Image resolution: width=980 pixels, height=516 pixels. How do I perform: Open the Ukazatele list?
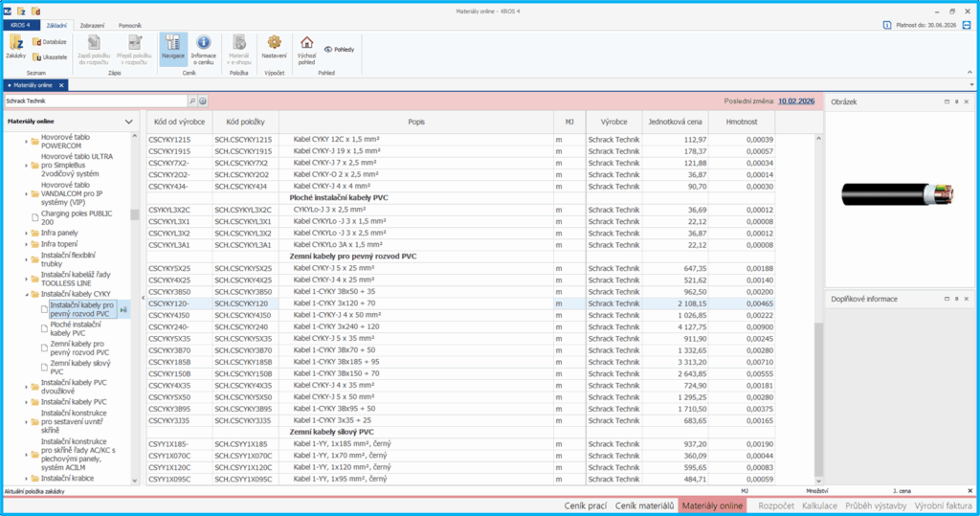point(49,57)
